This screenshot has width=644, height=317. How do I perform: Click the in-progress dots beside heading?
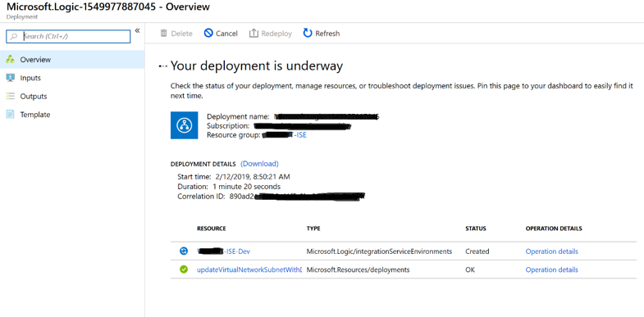click(x=163, y=66)
